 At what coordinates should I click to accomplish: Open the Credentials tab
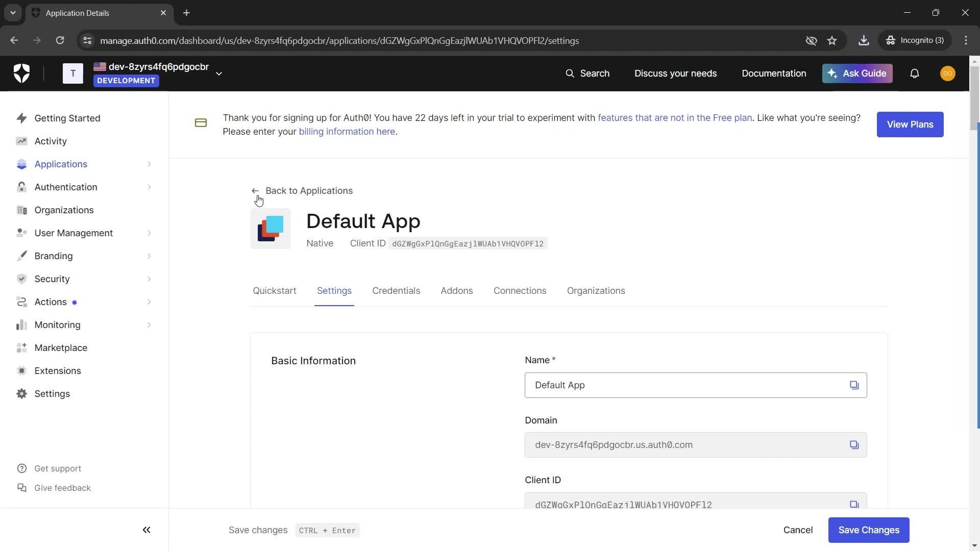(x=396, y=291)
